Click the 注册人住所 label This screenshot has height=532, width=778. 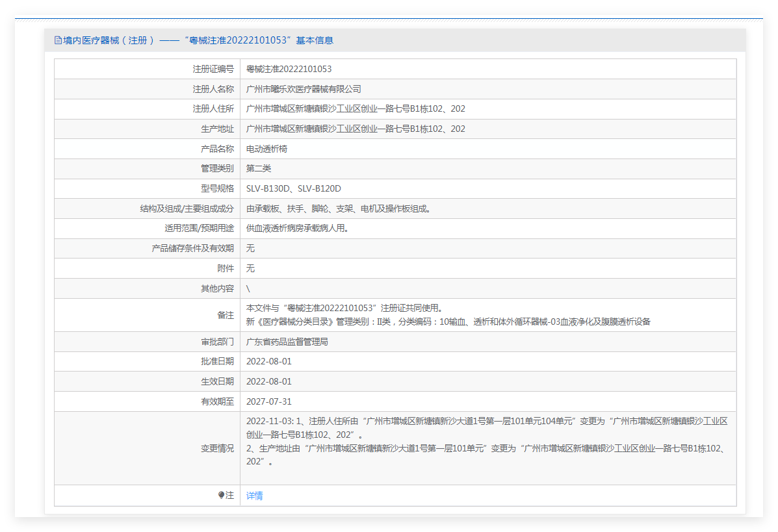pyautogui.click(x=213, y=108)
